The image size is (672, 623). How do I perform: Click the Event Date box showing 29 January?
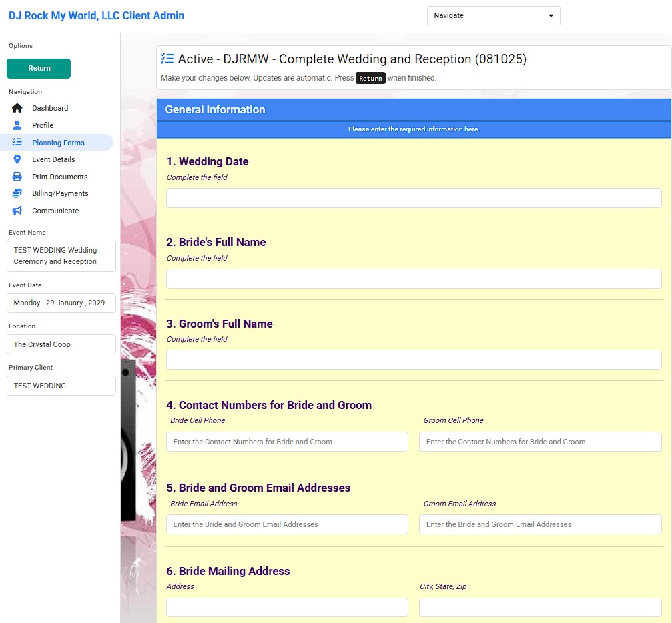[61, 303]
